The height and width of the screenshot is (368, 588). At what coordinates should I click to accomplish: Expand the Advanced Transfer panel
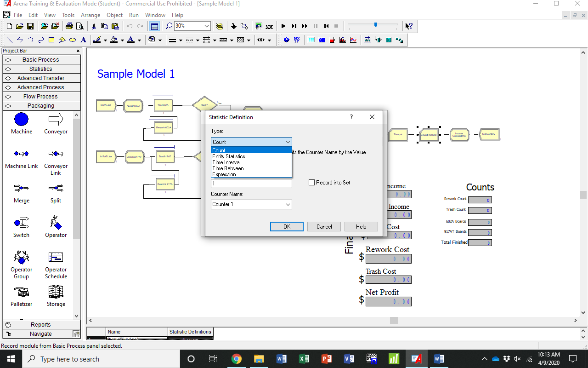(x=41, y=78)
